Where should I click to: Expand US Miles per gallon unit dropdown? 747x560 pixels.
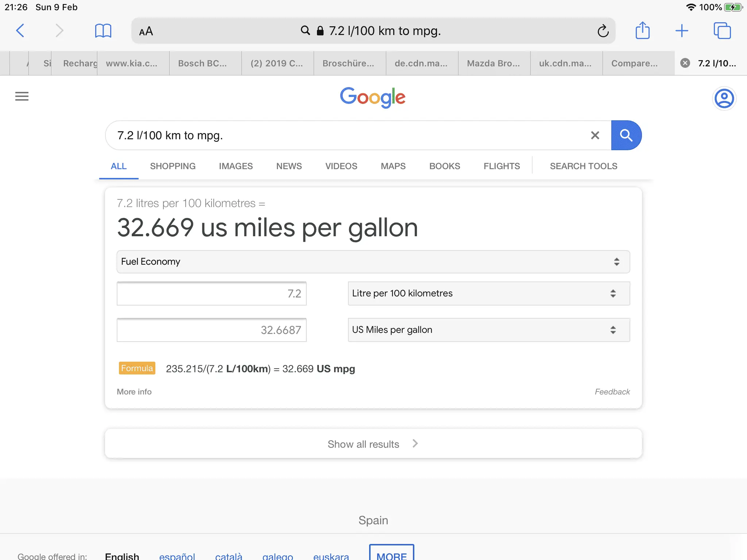click(x=489, y=330)
